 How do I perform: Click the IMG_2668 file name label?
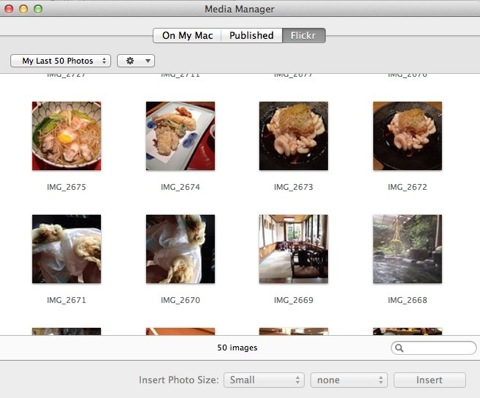(x=407, y=300)
